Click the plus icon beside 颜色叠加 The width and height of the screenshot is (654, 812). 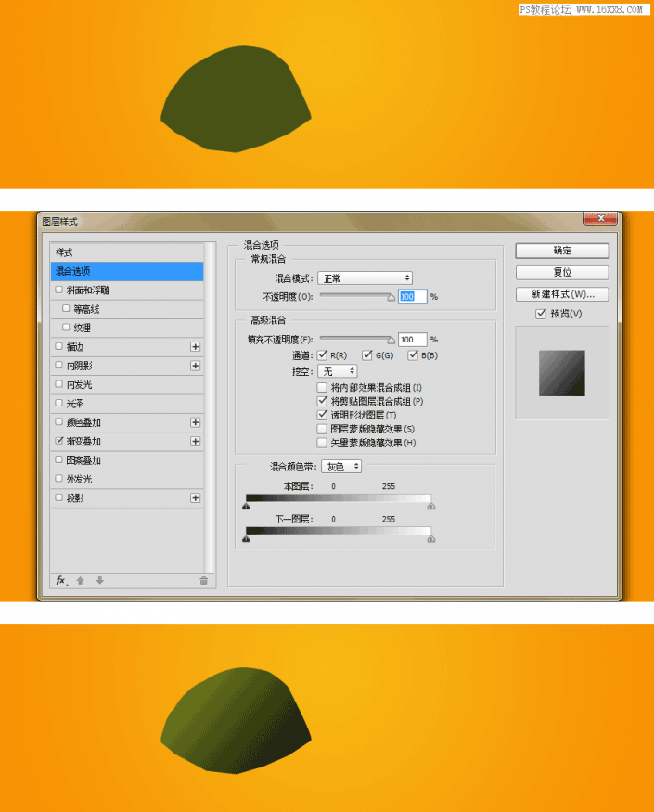195,422
